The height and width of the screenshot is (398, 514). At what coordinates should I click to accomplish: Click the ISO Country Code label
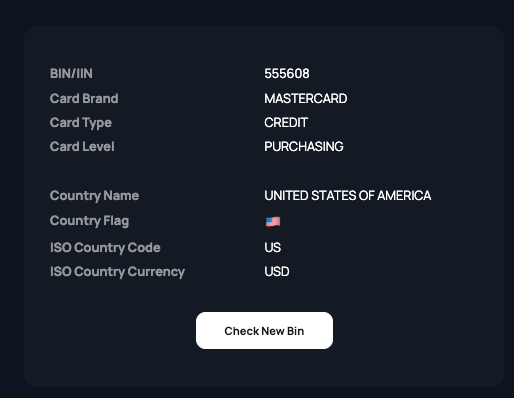(105, 247)
